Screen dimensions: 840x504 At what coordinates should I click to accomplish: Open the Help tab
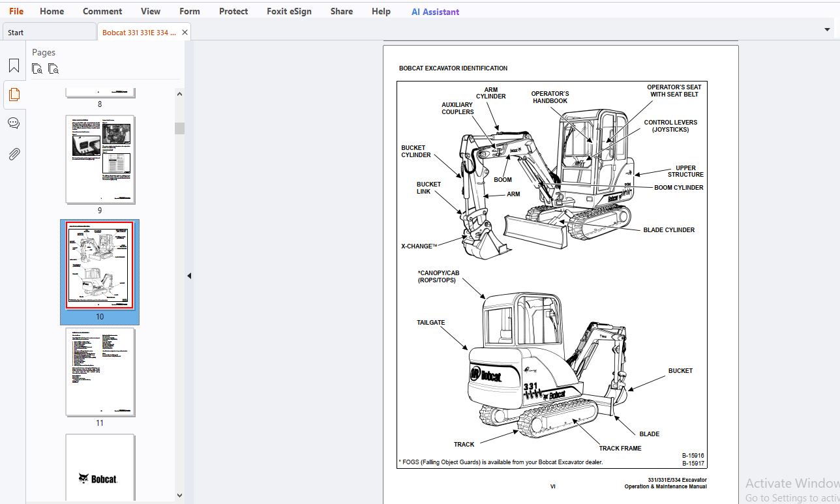pos(381,11)
